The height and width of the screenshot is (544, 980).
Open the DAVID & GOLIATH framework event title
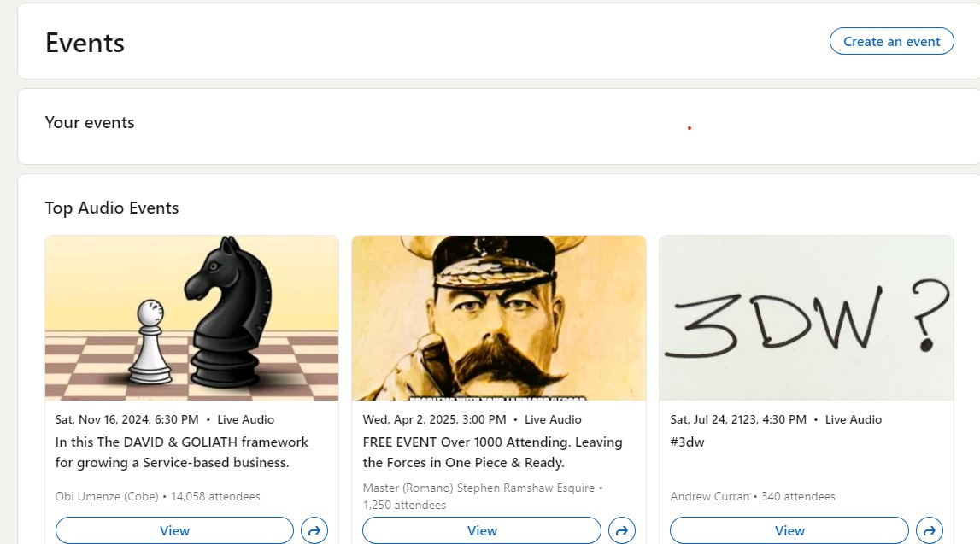pos(182,452)
